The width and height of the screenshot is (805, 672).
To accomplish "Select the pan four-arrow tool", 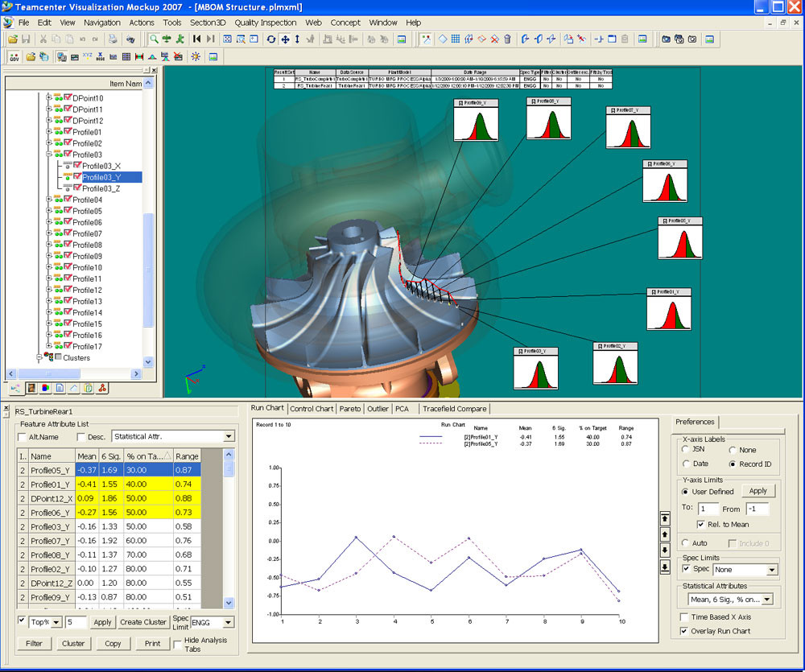I will point(284,39).
